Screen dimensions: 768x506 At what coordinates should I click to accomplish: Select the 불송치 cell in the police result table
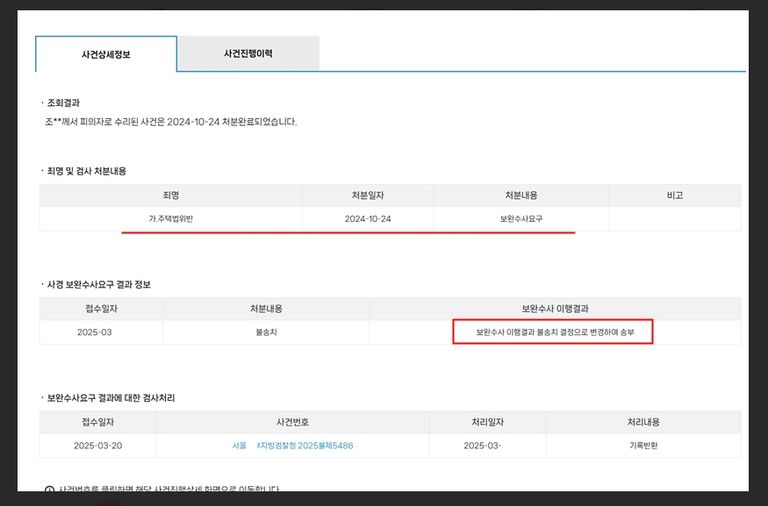[266, 332]
